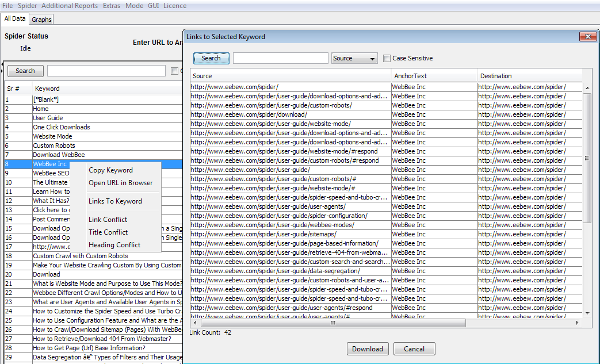Viewport: 600px width, 364px height.
Task: Sort by the AnchorText column header
Action: click(x=434, y=76)
